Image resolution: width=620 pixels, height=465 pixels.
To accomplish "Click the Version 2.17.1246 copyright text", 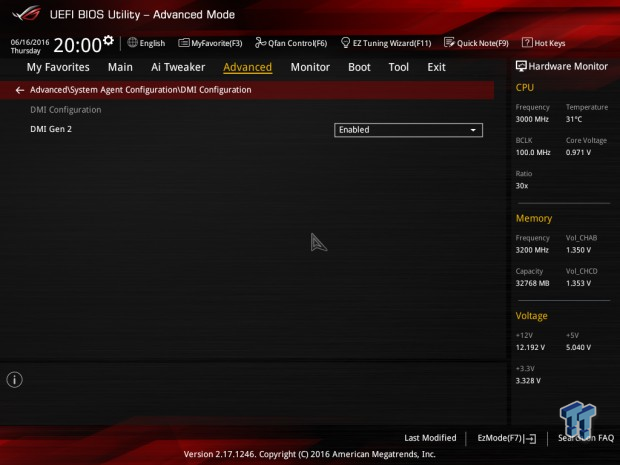I will (310, 454).
